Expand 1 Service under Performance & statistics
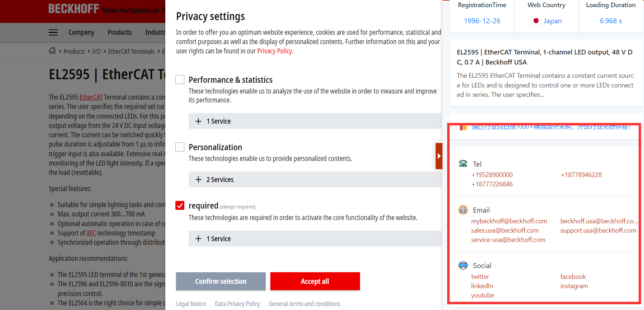644x310 pixels. [x=315, y=121]
